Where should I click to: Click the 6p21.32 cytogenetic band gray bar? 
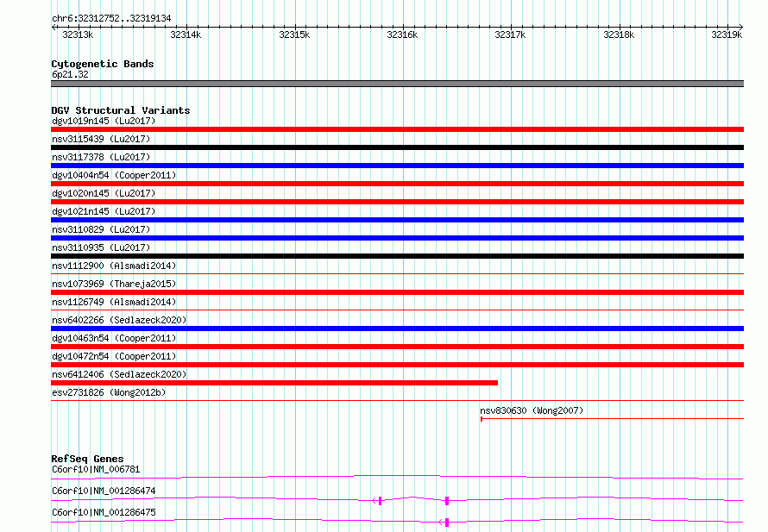point(397,84)
